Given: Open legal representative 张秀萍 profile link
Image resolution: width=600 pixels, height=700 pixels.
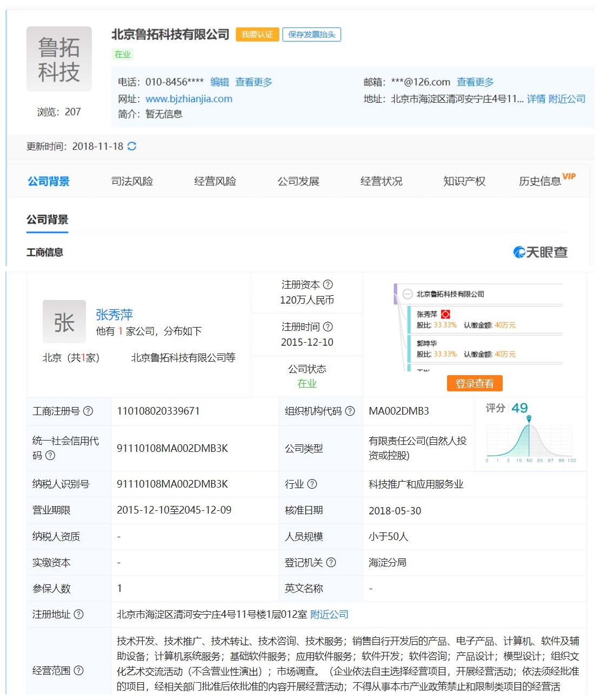Looking at the screenshot, I should point(114,315).
